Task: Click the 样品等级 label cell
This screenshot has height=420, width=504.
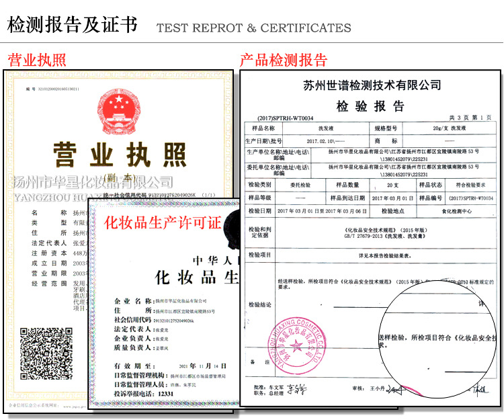Action: [x=259, y=198]
